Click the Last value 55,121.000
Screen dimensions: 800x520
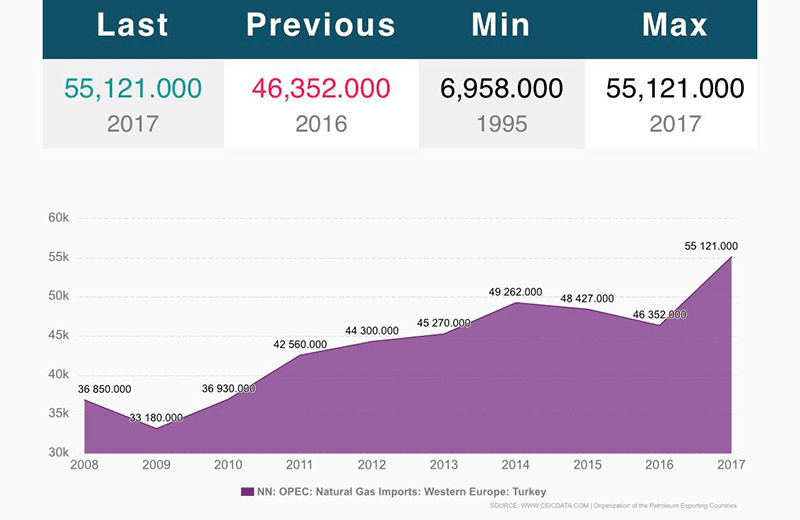coord(133,88)
